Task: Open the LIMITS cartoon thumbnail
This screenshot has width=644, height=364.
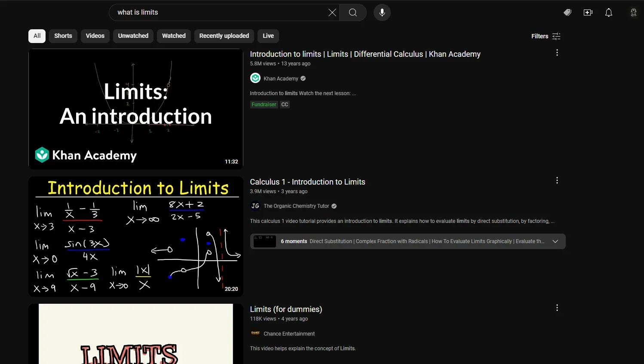Action: pos(136,334)
